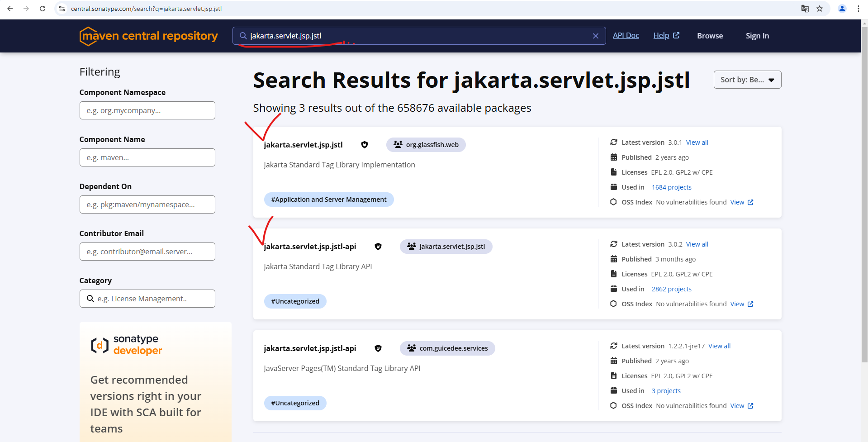Click the translate page icon
Image resolution: width=868 pixels, height=442 pixels.
coord(805,9)
